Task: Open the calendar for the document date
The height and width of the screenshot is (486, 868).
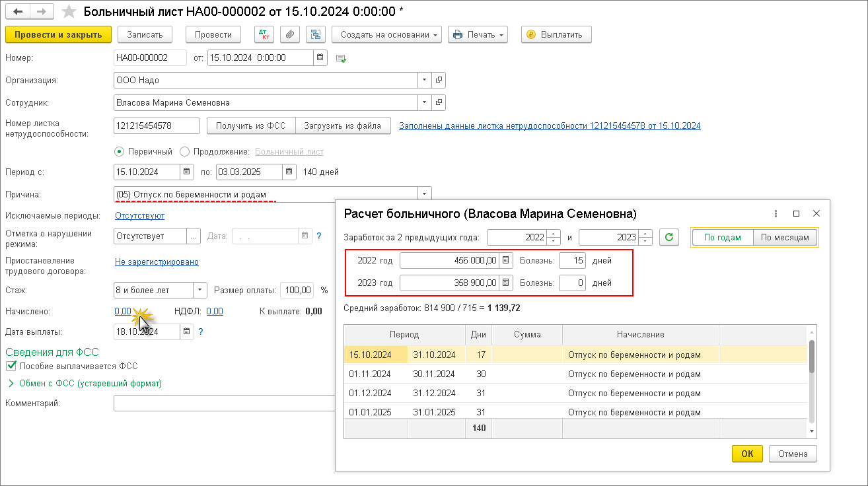Action: 320,57
